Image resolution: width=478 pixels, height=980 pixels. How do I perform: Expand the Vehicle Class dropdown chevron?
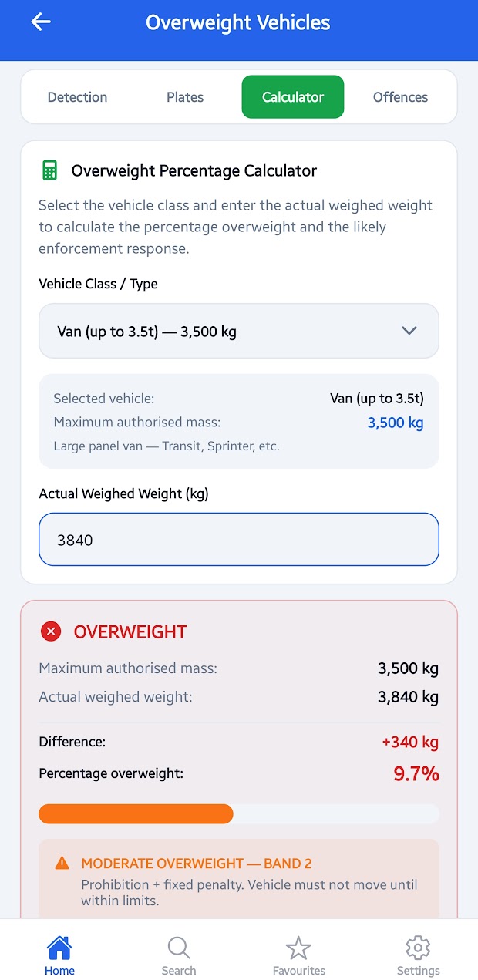pos(409,332)
